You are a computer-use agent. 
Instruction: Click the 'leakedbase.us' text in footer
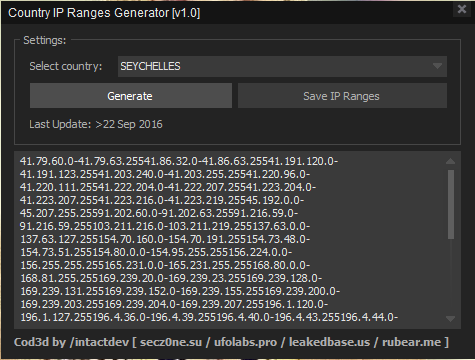pyautogui.click(x=329, y=342)
